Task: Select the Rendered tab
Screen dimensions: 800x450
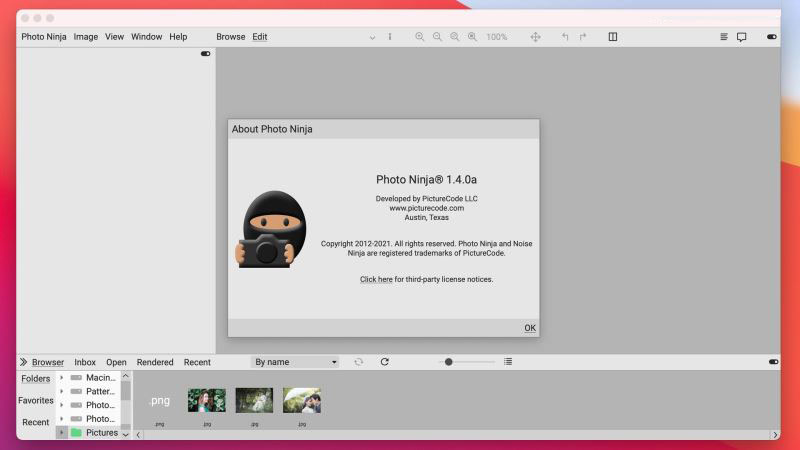Action: click(x=155, y=362)
